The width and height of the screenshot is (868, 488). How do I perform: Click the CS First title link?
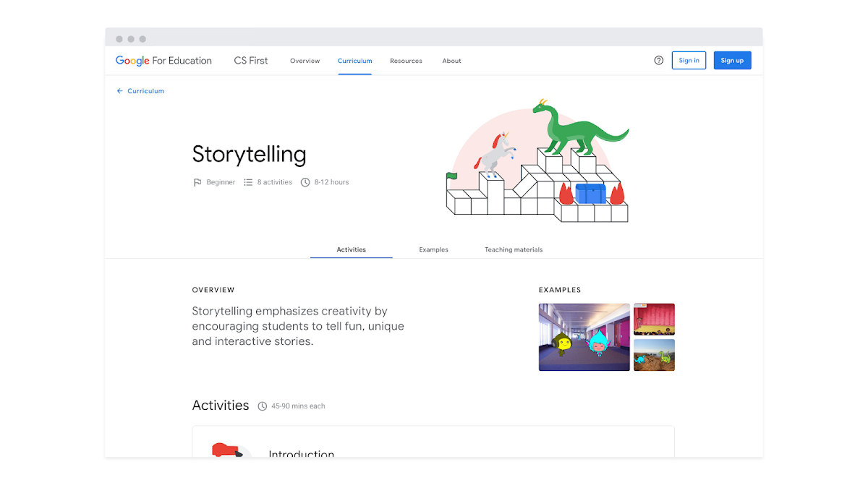251,61
